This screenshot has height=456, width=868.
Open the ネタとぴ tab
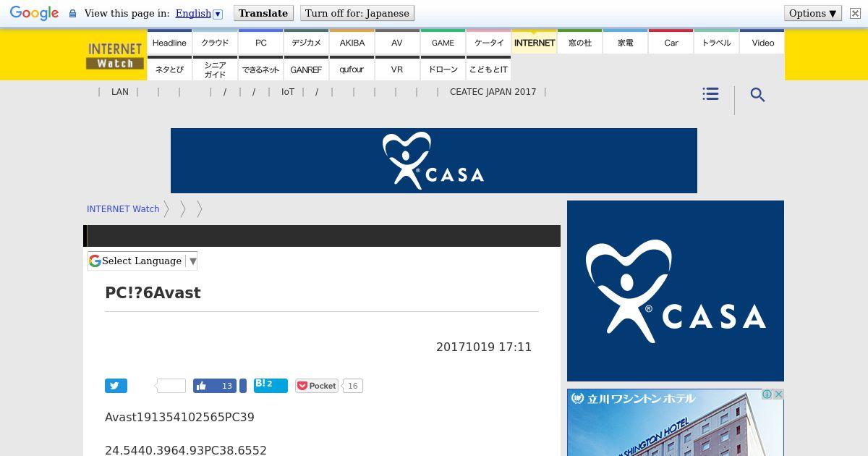pos(169,68)
